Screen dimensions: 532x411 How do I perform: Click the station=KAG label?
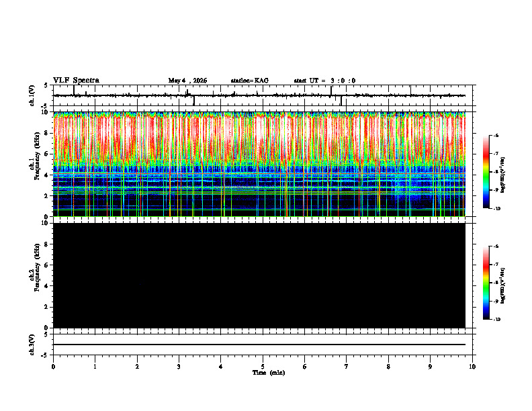pyautogui.click(x=250, y=81)
